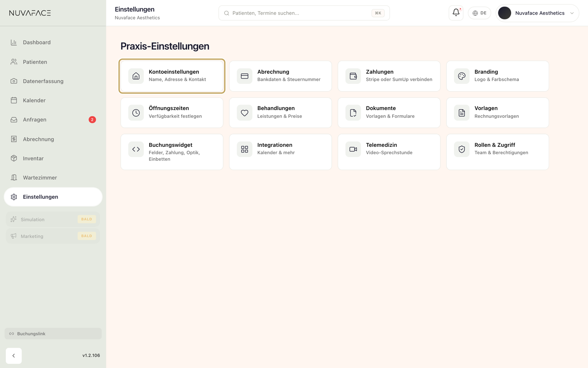Click the video camera icon on Telemedizin card
Screen dimensions: 588x368
coord(353,149)
